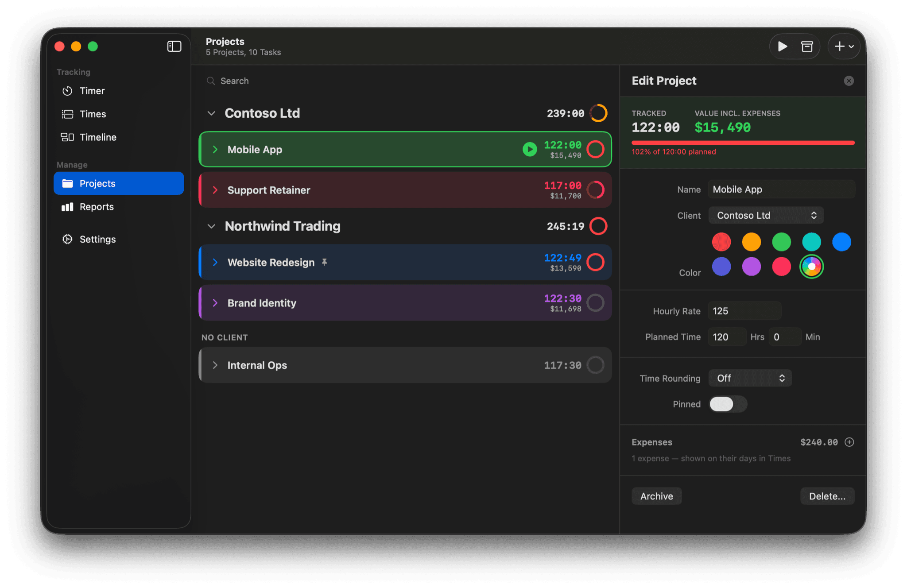The image size is (907, 588).
Task: Open Settings in the sidebar
Action: (x=119, y=239)
